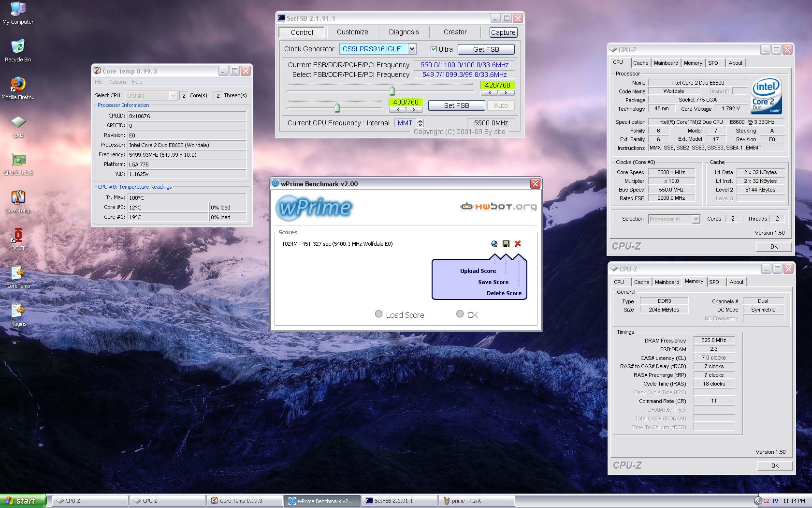Select the Core Temp thermometer desktop icon
This screenshot has height=508, width=812.
[x=18, y=201]
